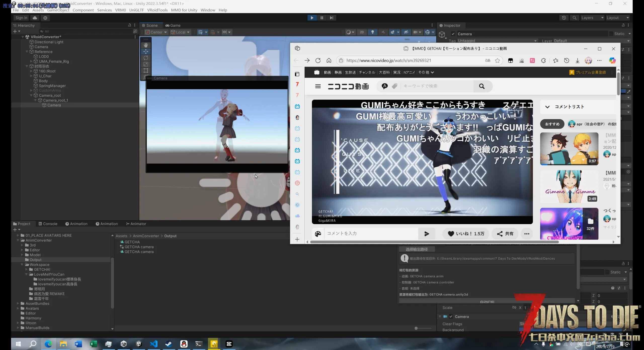Collapse コメントリスト chevron
644x350 pixels.
[x=547, y=107]
